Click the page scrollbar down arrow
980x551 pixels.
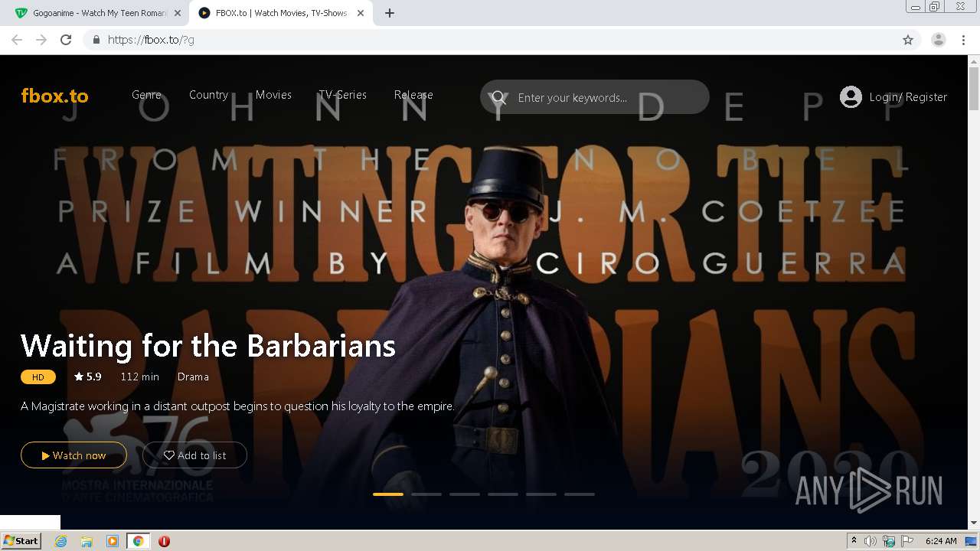pos(974,523)
